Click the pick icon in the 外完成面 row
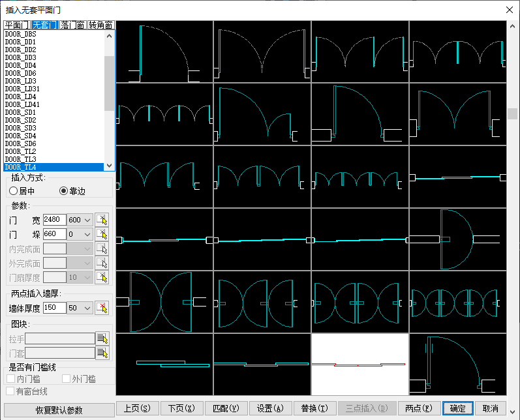This screenshot has width=520, height=420. (102, 263)
